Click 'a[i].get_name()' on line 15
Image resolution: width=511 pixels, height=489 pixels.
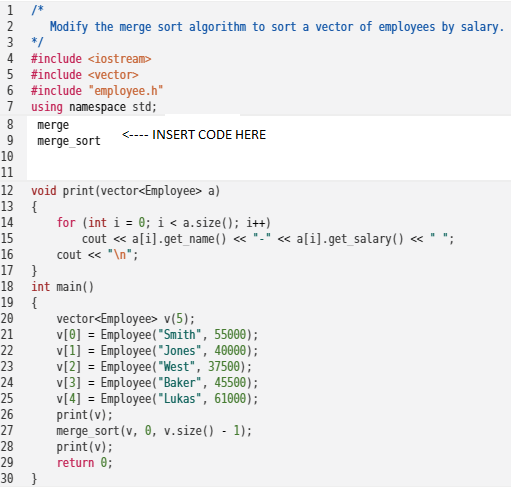tap(179, 239)
